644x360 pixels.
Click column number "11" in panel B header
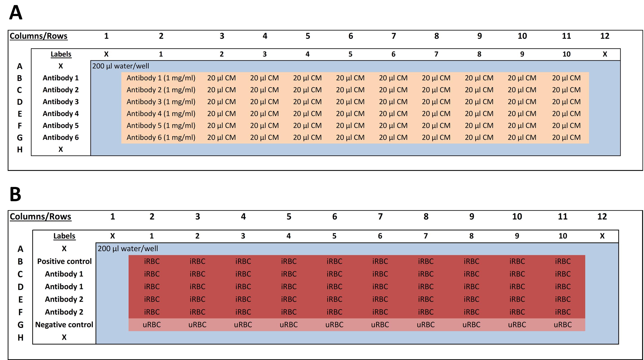(563, 217)
